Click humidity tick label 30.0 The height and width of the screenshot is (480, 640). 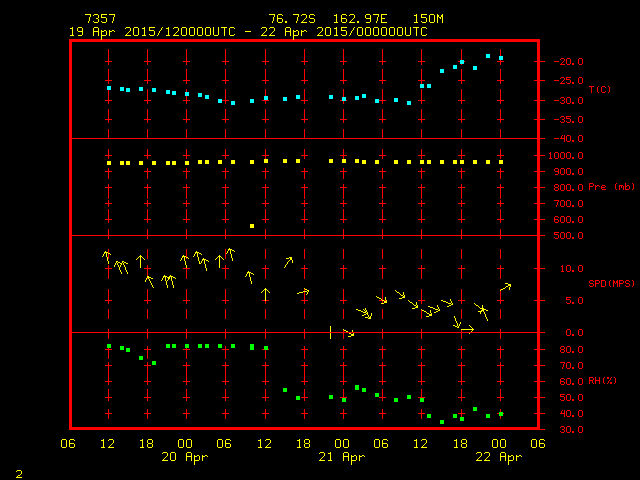point(571,430)
